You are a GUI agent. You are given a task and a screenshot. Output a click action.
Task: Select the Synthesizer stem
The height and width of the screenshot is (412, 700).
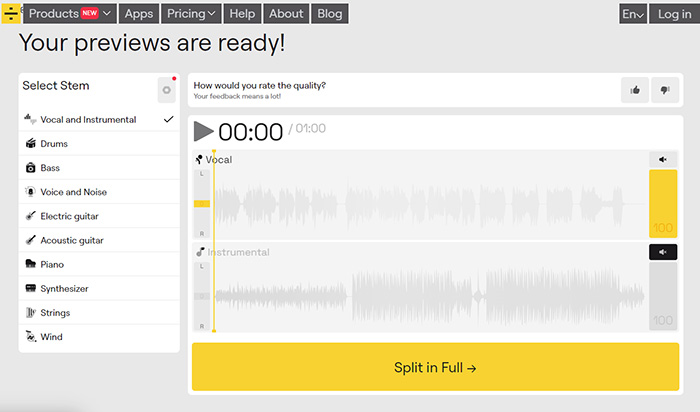[99, 288]
